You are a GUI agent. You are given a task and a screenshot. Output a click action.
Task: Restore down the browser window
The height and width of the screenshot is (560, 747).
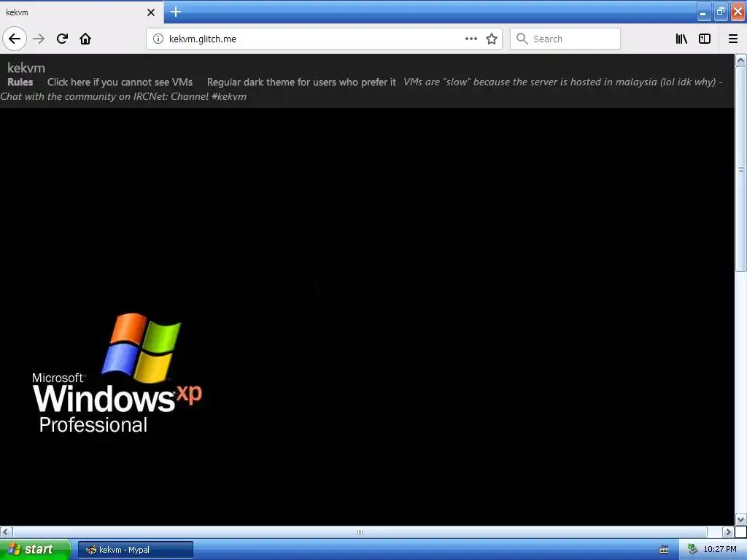click(x=721, y=12)
